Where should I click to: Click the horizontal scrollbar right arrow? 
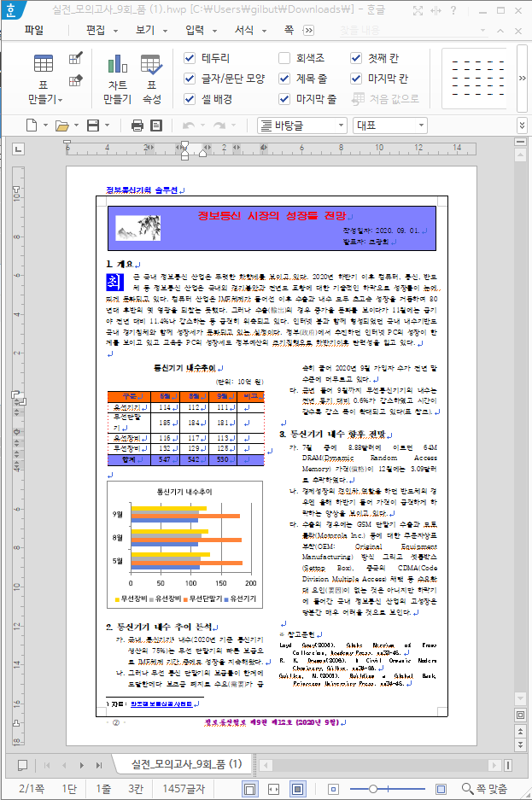pos(494,765)
